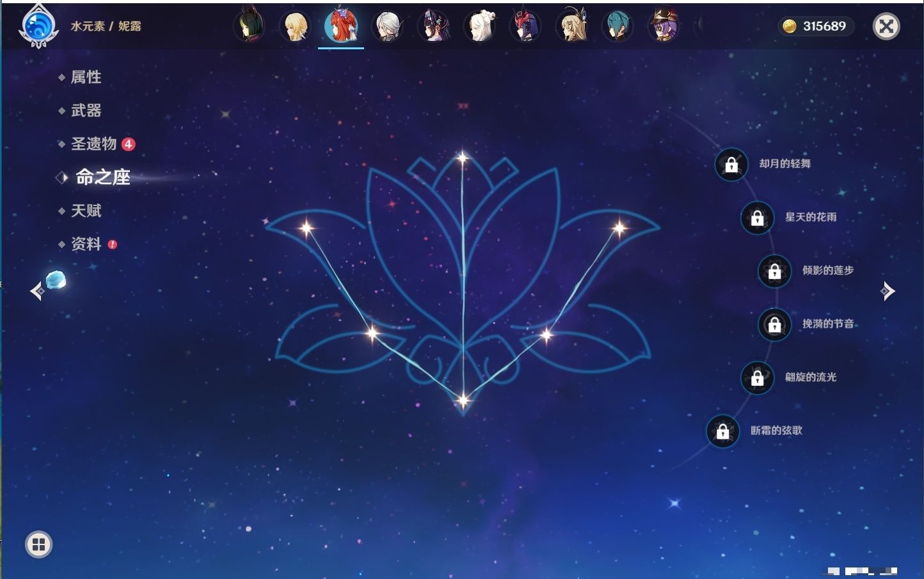This screenshot has width=924, height=579.
Task: Click the upper-left petal star node
Action: (x=307, y=227)
